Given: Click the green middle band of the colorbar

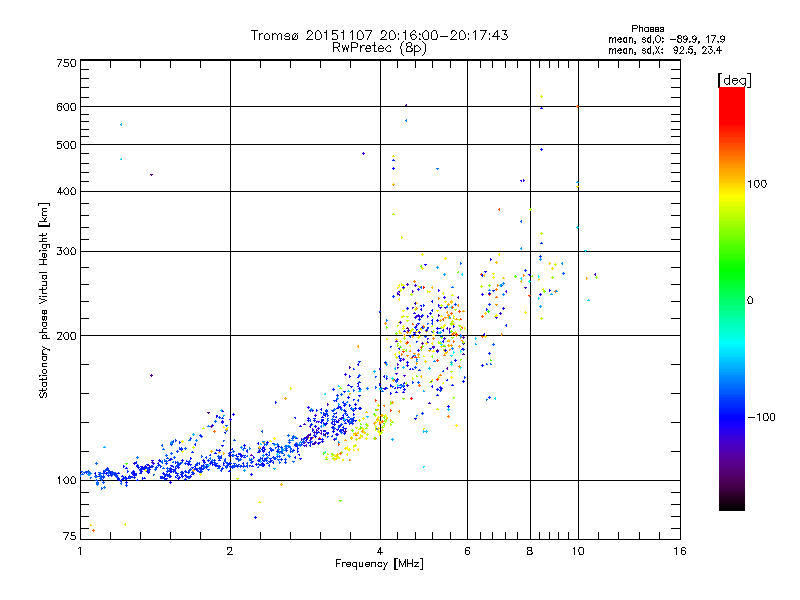Looking at the screenshot, I should [x=732, y=270].
